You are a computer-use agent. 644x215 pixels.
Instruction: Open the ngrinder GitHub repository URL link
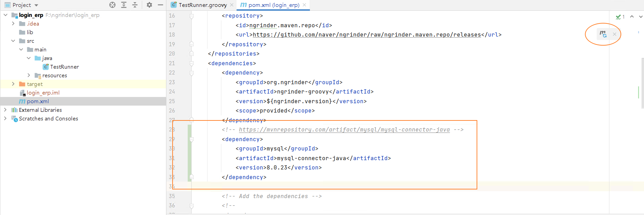coord(367,35)
